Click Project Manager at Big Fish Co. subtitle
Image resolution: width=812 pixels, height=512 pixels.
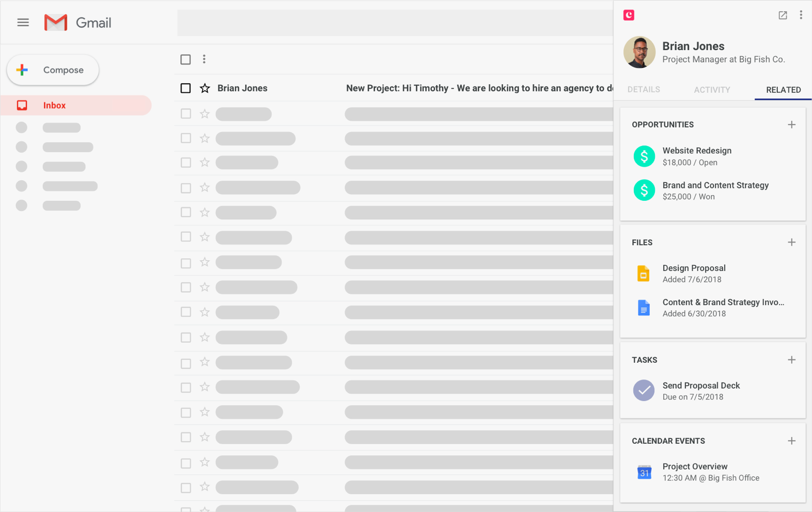tap(724, 59)
